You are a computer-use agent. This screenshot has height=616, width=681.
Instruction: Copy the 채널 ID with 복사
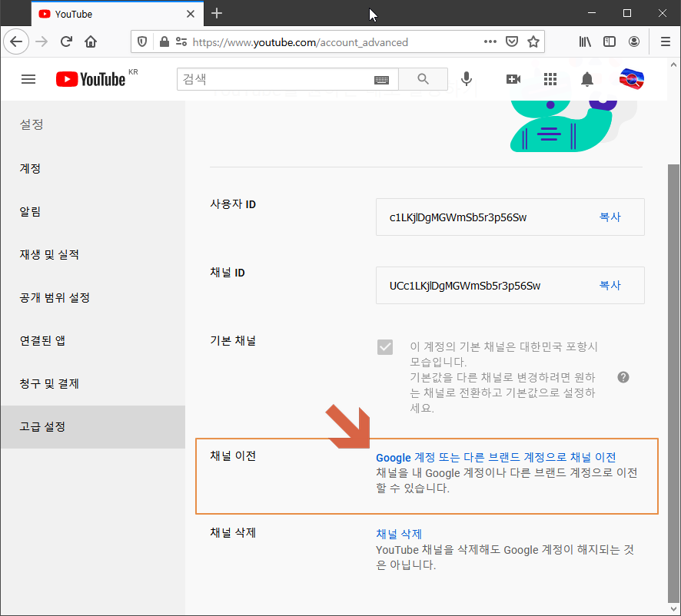(x=610, y=285)
